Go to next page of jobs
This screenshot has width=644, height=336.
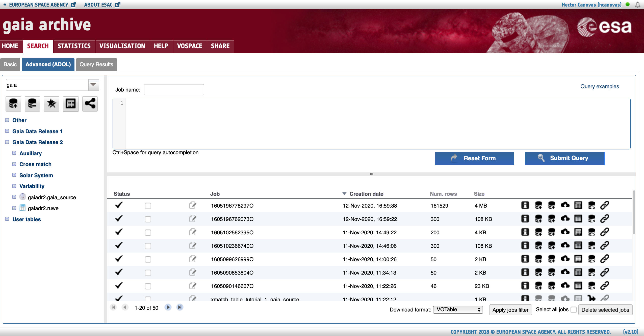click(x=168, y=307)
